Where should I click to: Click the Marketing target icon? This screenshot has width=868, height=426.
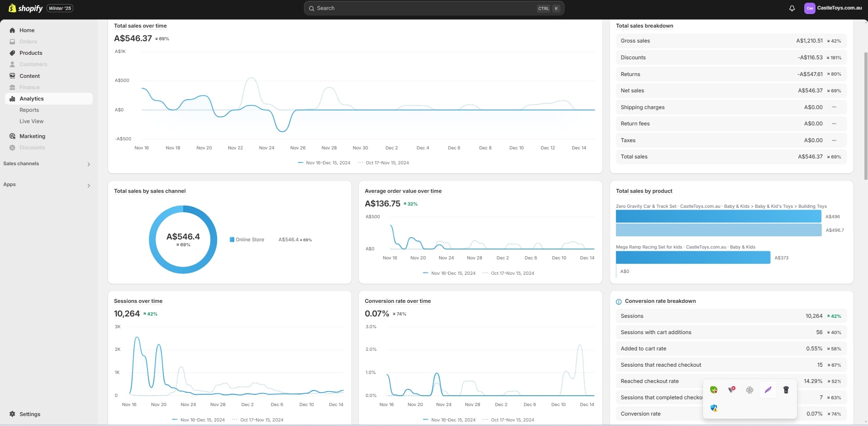tap(12, 136)
